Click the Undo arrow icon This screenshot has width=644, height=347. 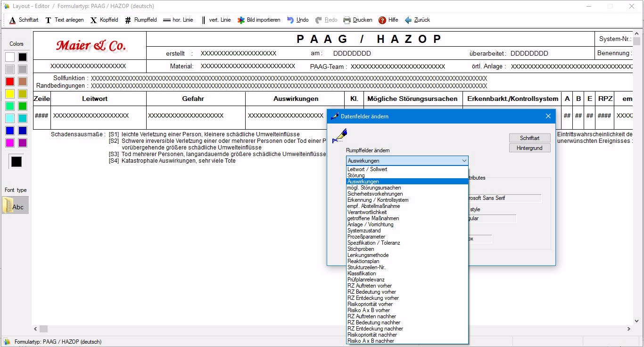point(291,20)
